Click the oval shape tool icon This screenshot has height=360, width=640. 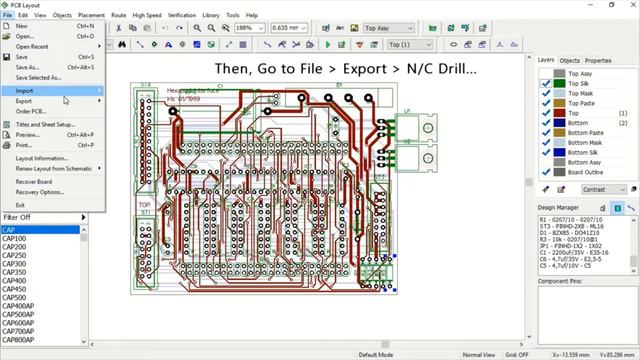453,44
